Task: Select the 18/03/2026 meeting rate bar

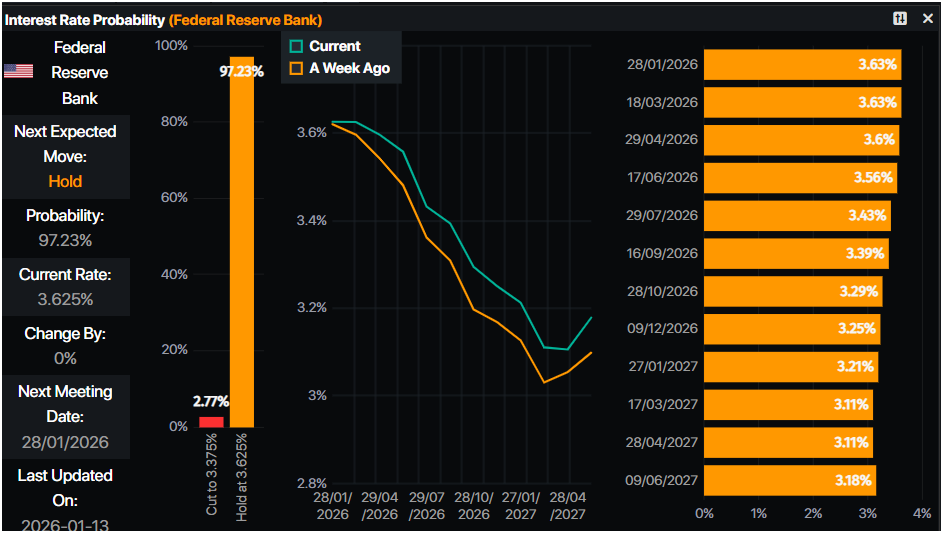Action: pos(802,102)
